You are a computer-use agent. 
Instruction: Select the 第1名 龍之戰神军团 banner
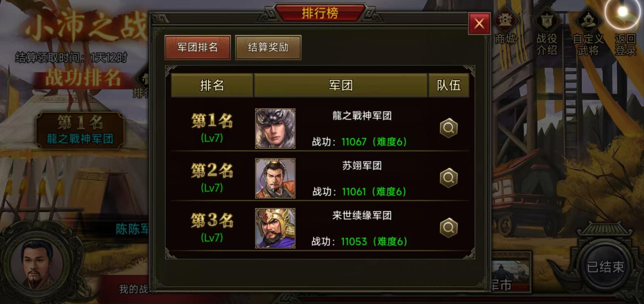pos(80,130)
